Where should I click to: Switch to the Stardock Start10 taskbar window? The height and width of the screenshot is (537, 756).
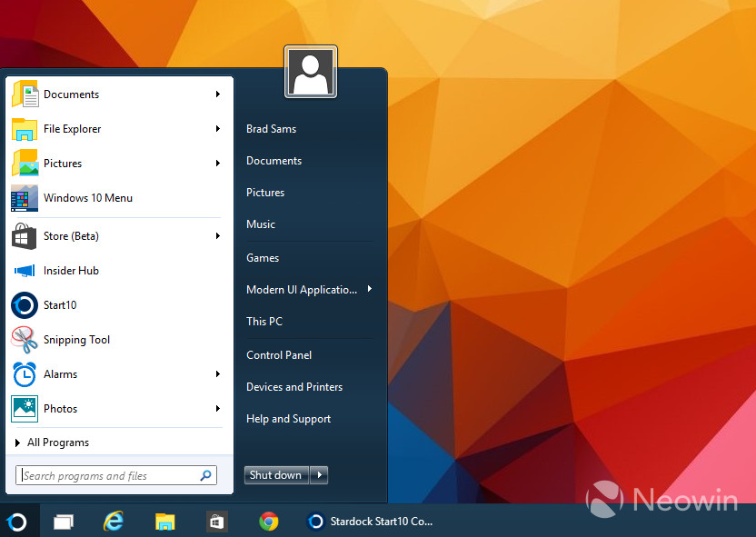[x=370, y=522]
